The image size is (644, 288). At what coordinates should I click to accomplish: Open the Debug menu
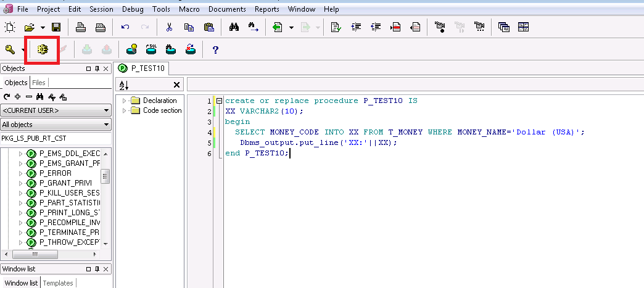pos(133,9)
